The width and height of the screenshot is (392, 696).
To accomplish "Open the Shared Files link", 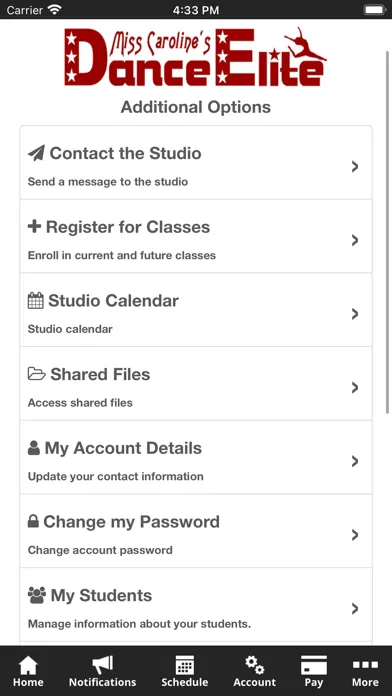I will coord(196,384).
